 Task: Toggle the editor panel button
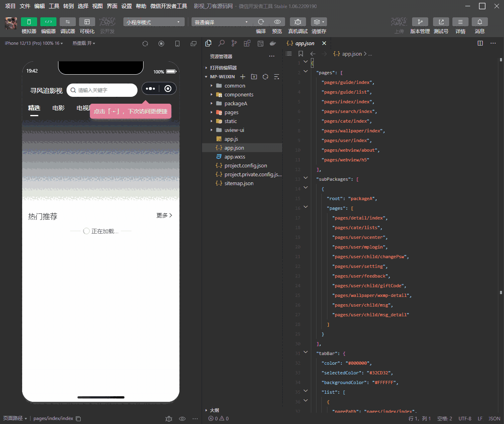click(48, 22)
